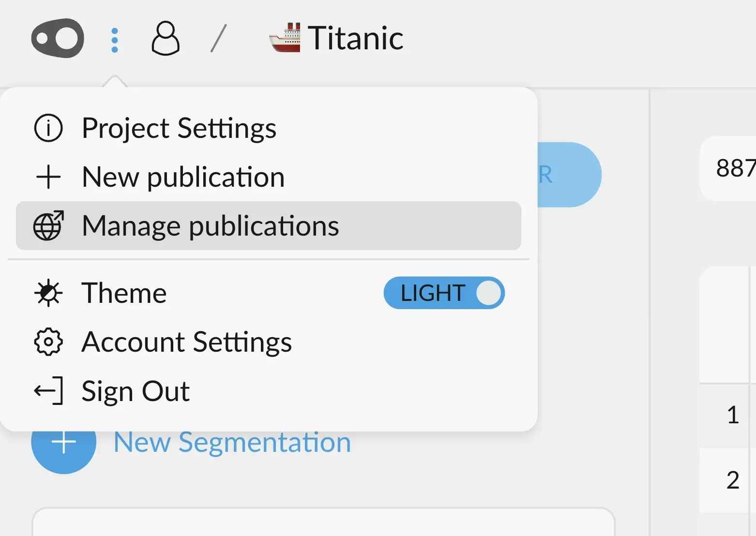Click the application logo in the top-left corner

tap(57, 38)
